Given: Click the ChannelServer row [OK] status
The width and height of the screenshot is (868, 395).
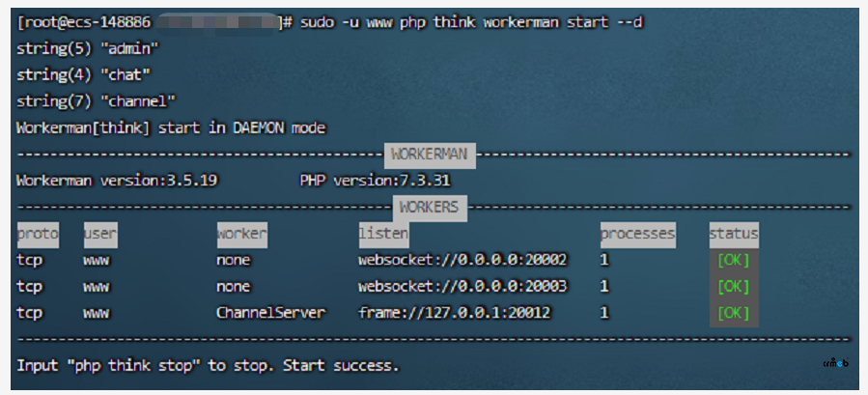Looking at the screenshot, I should [x=733, y=313].
